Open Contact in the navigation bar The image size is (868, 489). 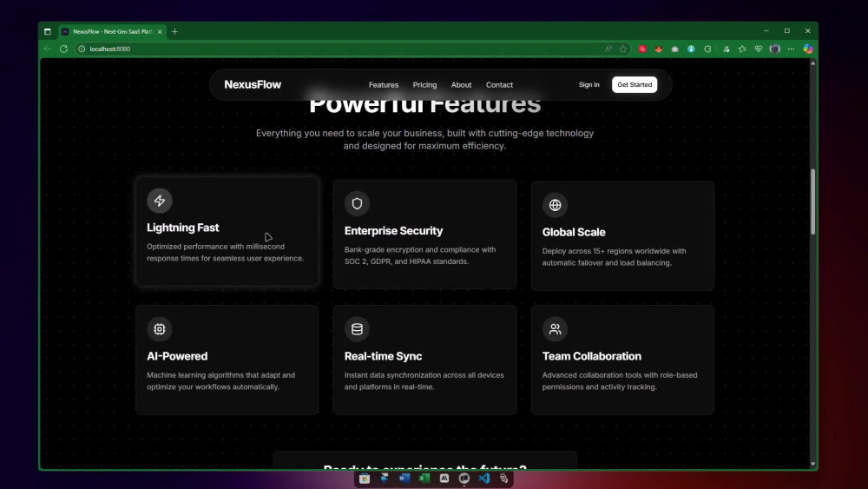point(499,85)
